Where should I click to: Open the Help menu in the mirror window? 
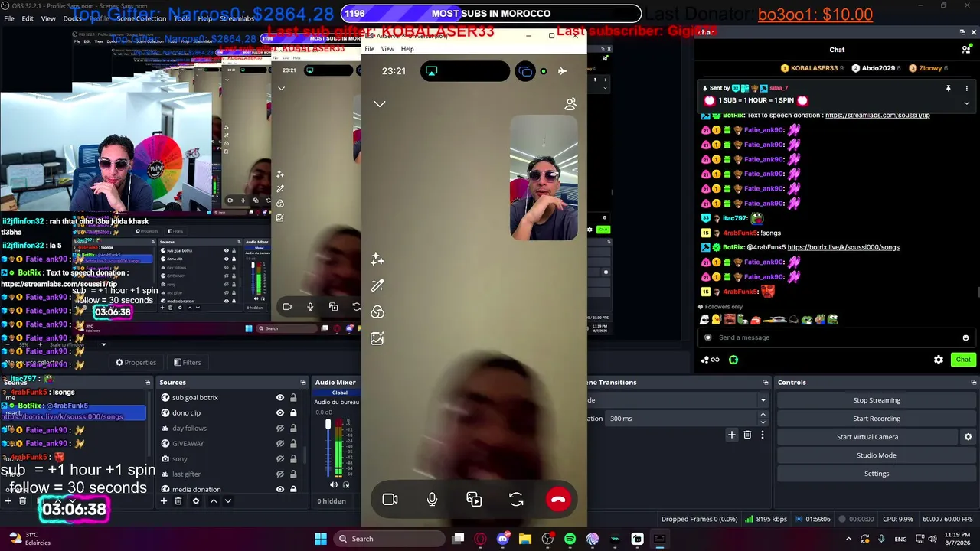tap(407, 49)
